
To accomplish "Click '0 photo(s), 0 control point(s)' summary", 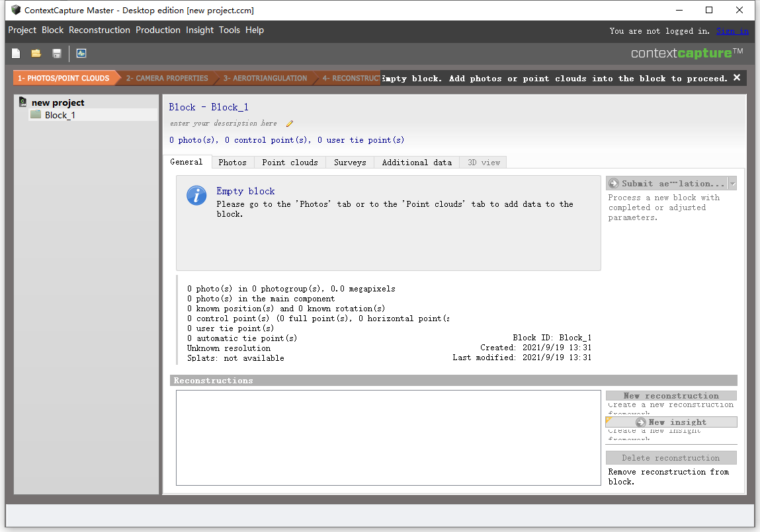I will 287,140.
